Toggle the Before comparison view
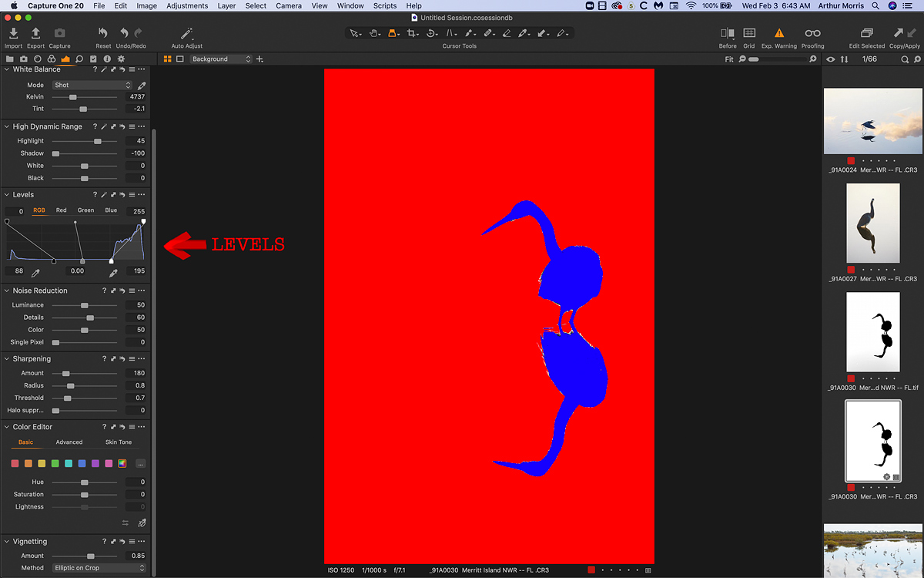 727,34
